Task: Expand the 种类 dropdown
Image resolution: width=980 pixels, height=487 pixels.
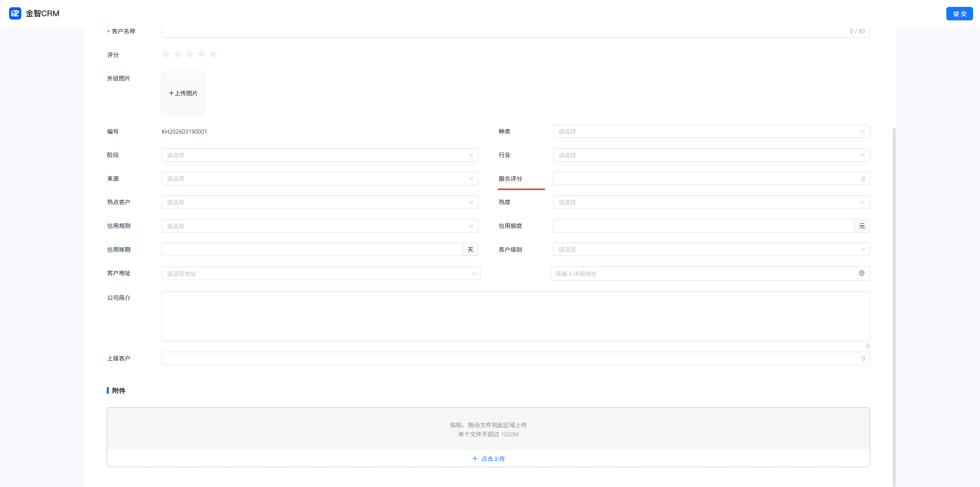Action: pyautogui.click(x=711, y=131)
